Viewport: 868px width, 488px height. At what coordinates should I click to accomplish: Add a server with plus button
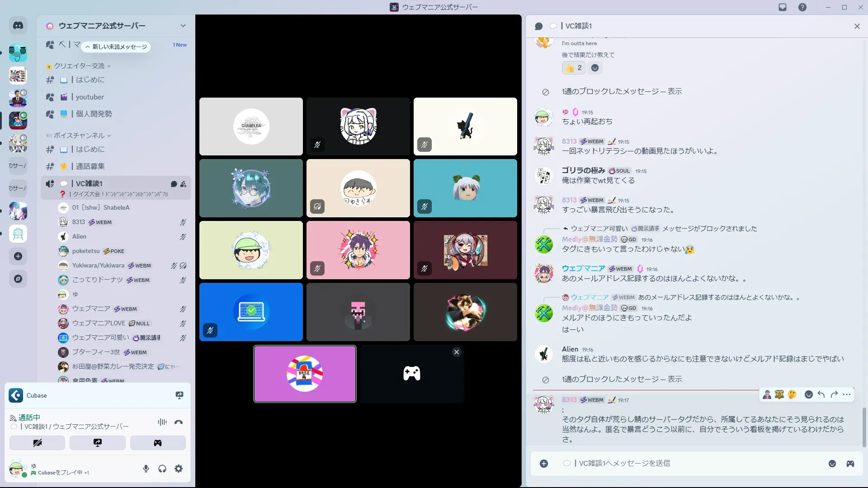coord(18,256)
